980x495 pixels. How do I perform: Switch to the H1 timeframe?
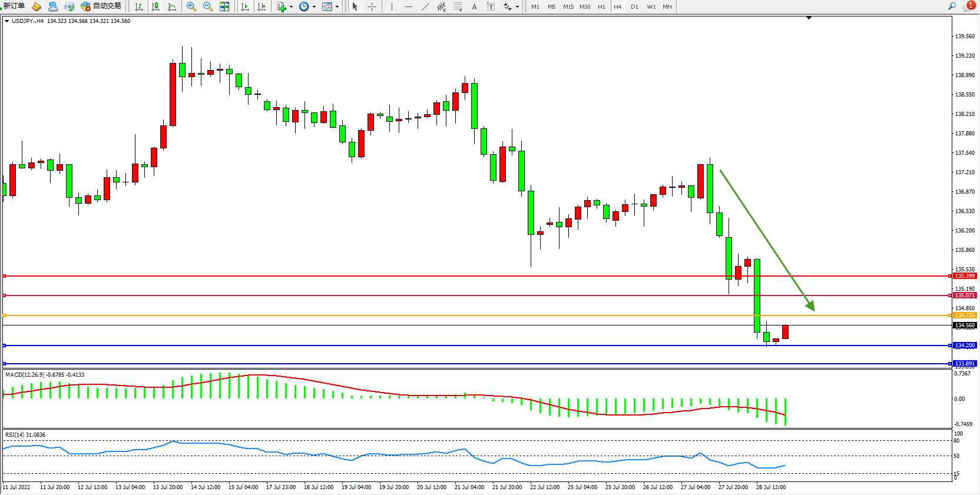[x=601, y=7]
